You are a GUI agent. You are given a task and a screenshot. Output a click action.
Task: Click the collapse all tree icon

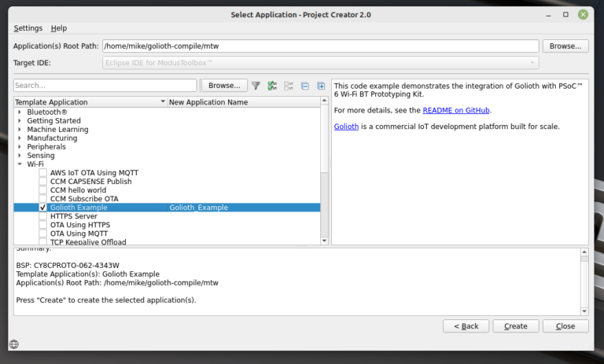pyautogui.click(x=304, y=86)
